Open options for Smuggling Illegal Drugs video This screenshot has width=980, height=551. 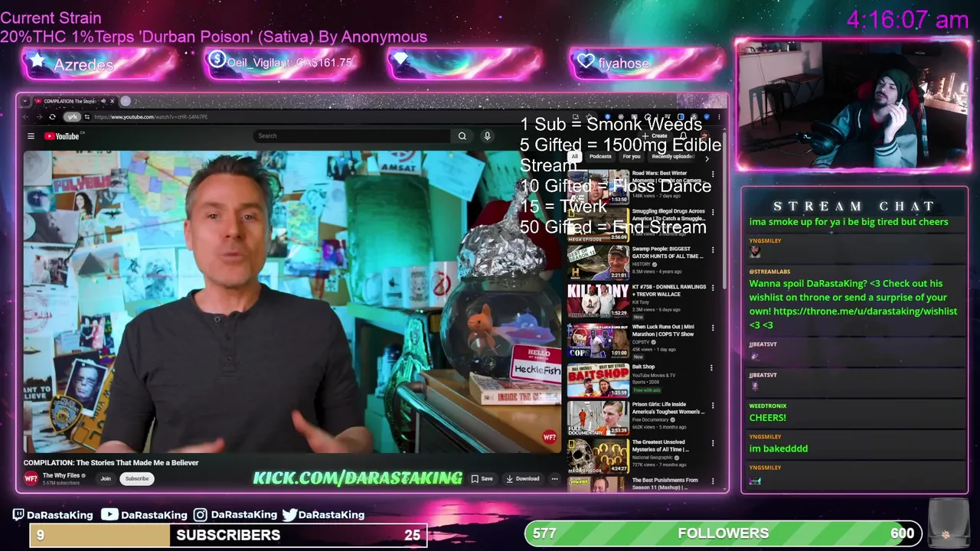(713, 213)
